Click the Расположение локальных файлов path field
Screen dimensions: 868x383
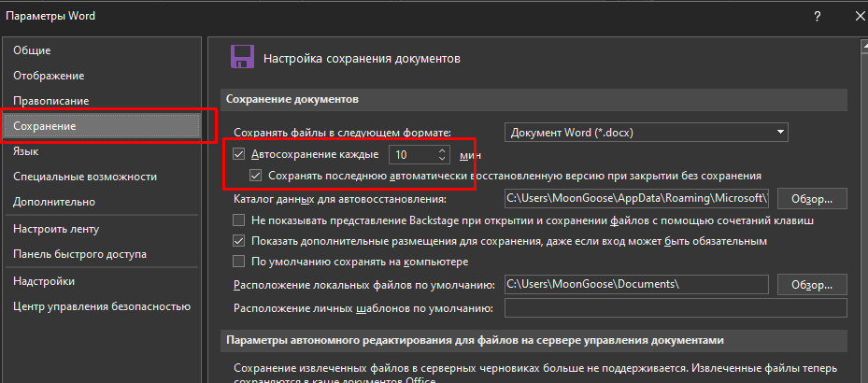(x=637, y=285)
